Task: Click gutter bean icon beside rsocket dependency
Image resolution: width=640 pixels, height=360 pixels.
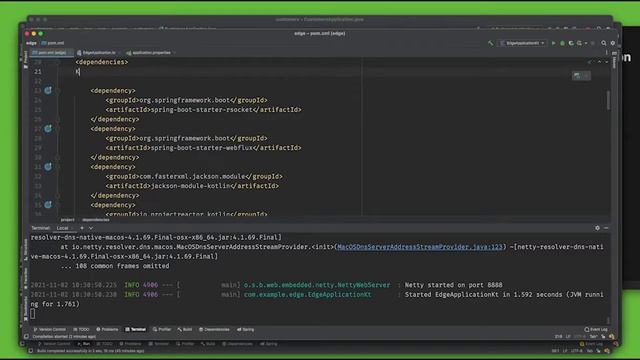Action: pos(48,90)
